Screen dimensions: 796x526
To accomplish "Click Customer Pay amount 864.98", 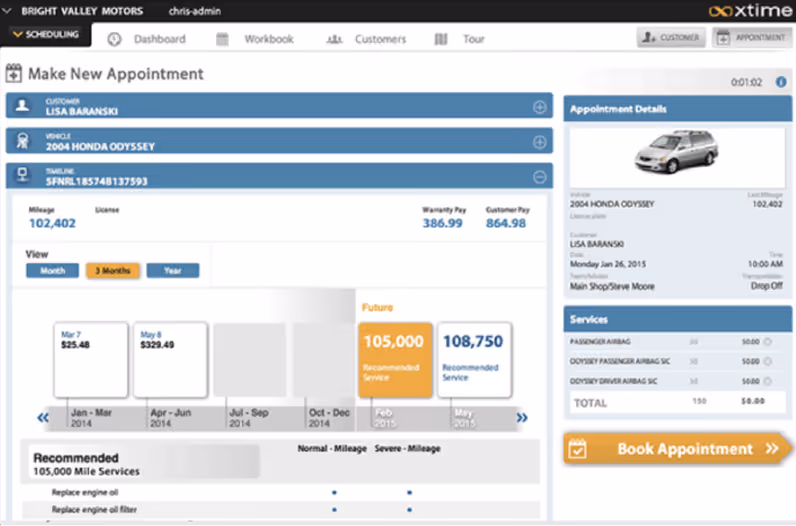I will coord(506,223).
